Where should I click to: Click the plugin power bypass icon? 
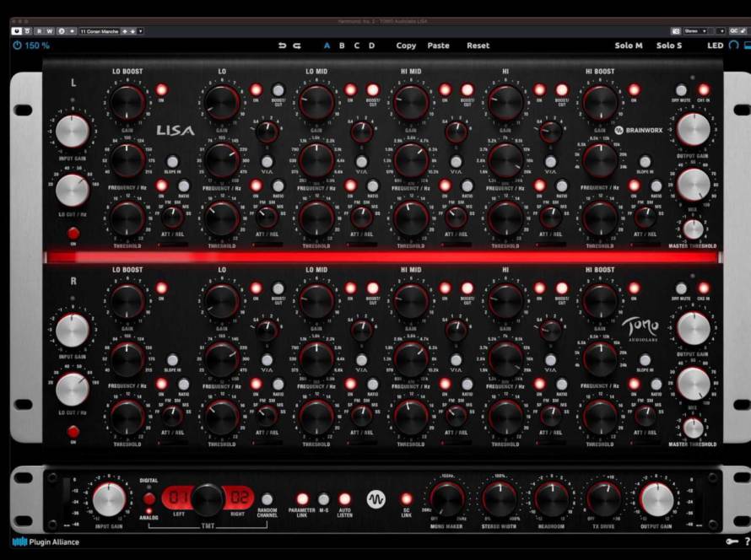pyautogui.click(x=17, y=46)
